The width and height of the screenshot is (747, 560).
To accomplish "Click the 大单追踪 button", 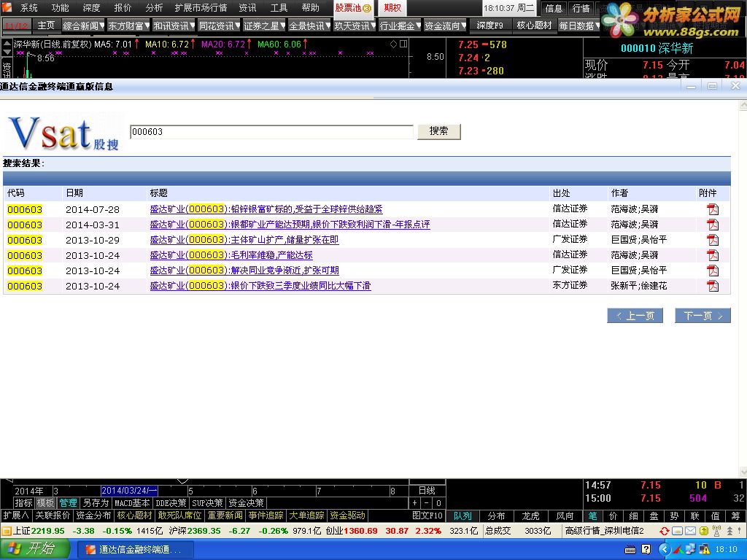I will pos(307,516).
